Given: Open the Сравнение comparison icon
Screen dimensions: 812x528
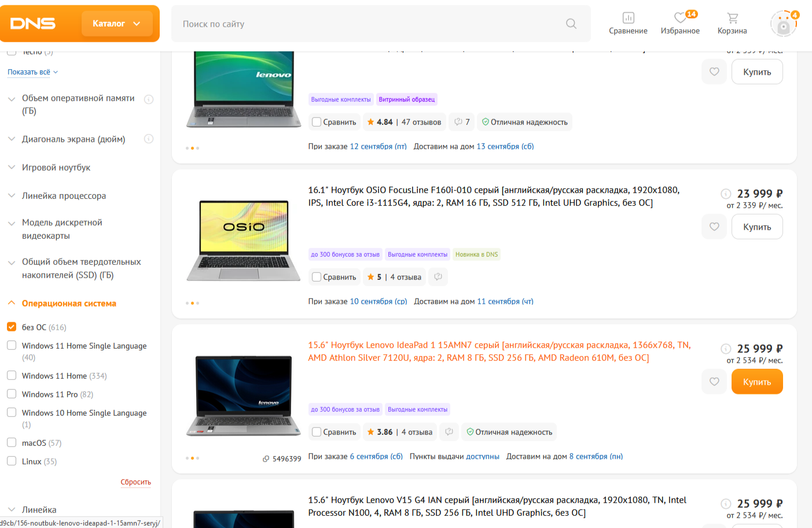Looking at the screenshot, I should (x=628, y=23).
